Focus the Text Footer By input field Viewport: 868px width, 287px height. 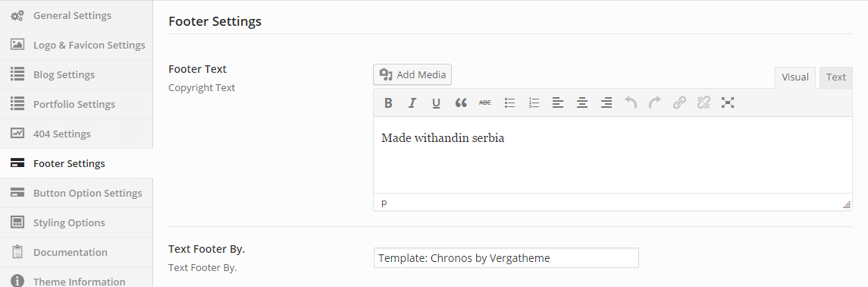506,257
